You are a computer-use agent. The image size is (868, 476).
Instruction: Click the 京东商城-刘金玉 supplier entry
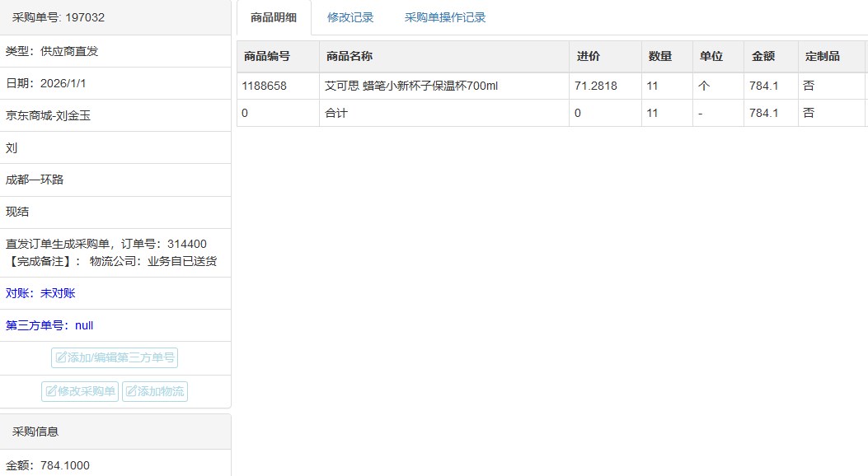coord(48,115)
